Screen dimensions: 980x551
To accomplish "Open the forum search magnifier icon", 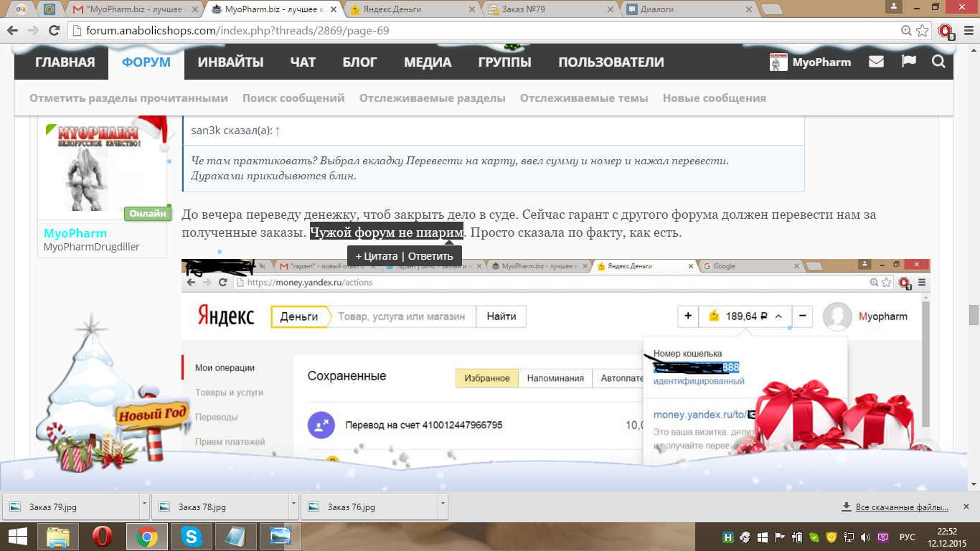I will [938, 62].
